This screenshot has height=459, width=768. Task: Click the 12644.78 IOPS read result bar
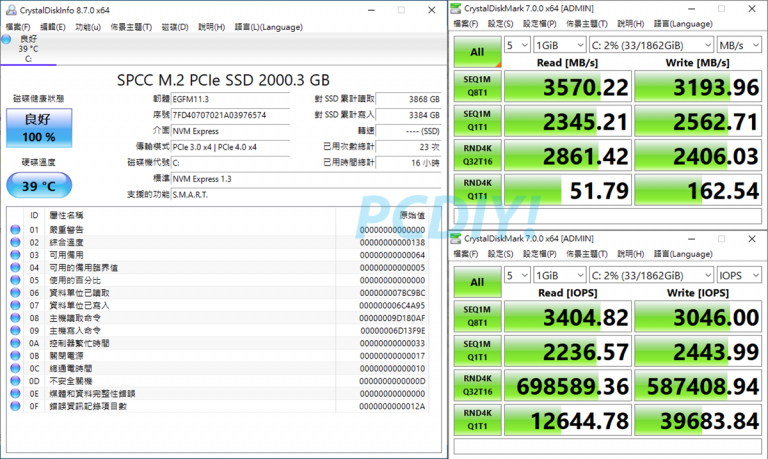click(x=568, y=420)
